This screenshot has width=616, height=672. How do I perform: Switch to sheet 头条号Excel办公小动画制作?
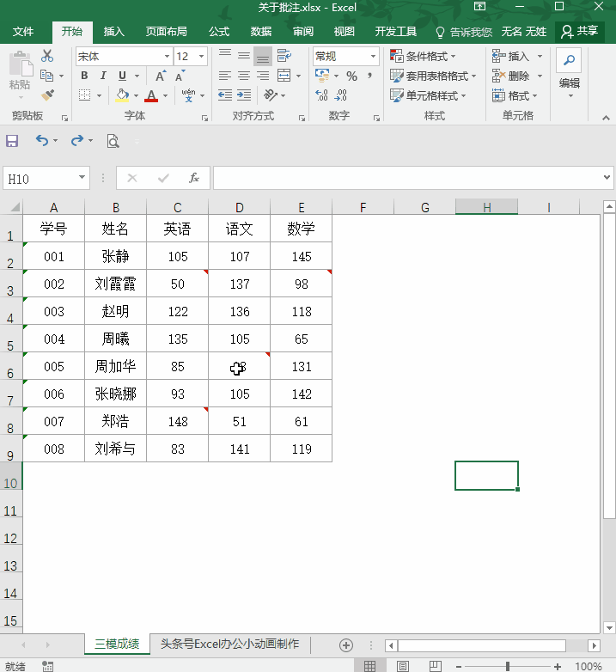point(229,645)
